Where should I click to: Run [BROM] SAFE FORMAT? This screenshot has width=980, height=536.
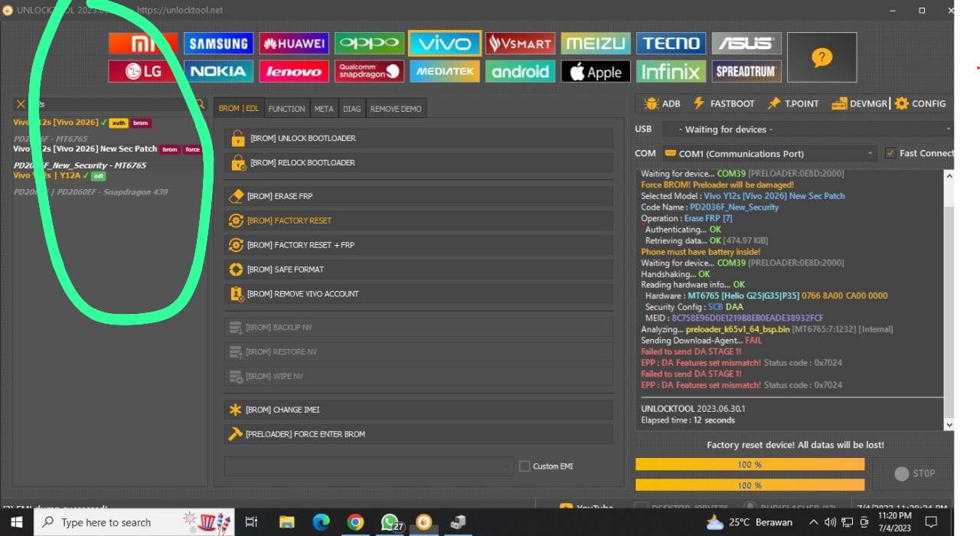coord(419,270)
